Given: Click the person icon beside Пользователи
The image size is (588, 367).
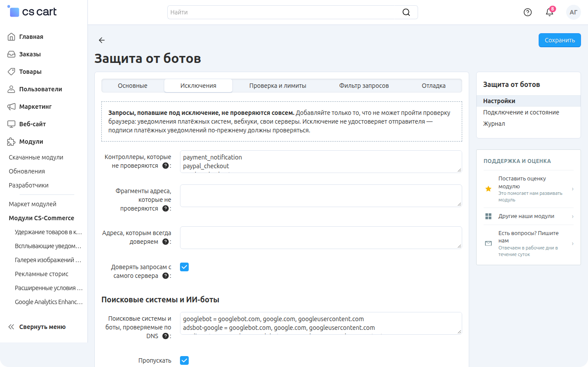Looking at the screenshot, I should click(x=12, y=89).
